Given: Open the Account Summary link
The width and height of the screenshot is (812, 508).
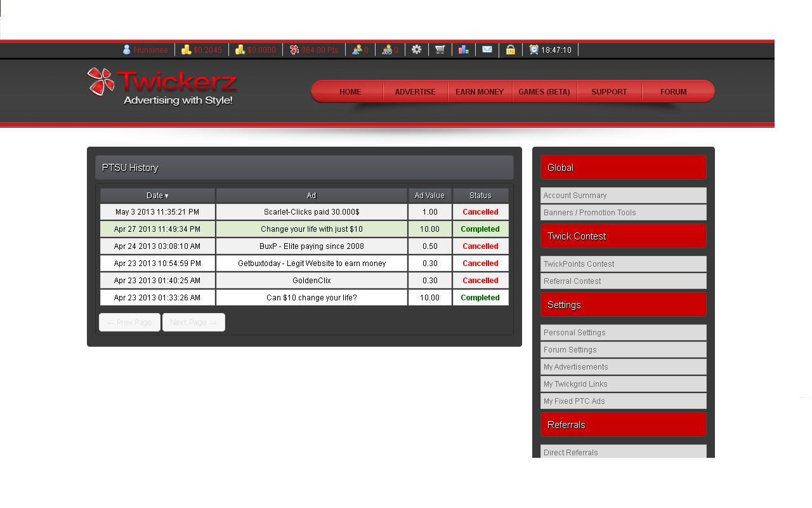Looking at the screenshot, I should (624, 196).
